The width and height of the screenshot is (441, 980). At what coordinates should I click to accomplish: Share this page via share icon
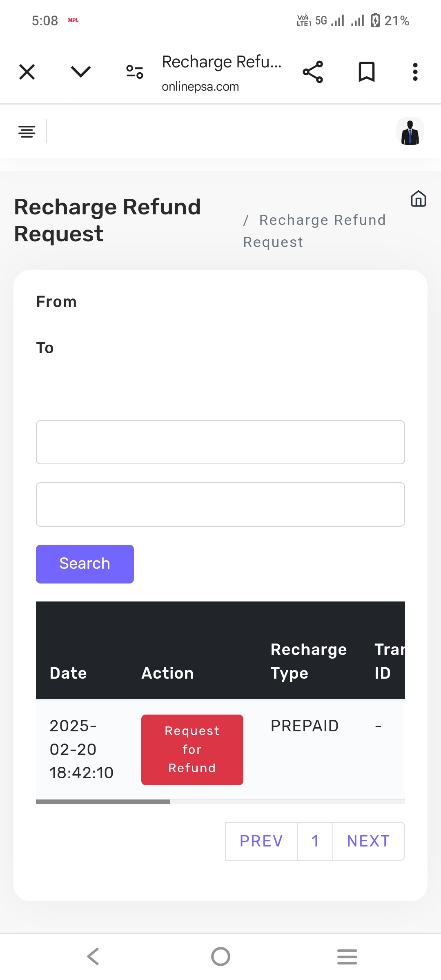pos(313,72)
